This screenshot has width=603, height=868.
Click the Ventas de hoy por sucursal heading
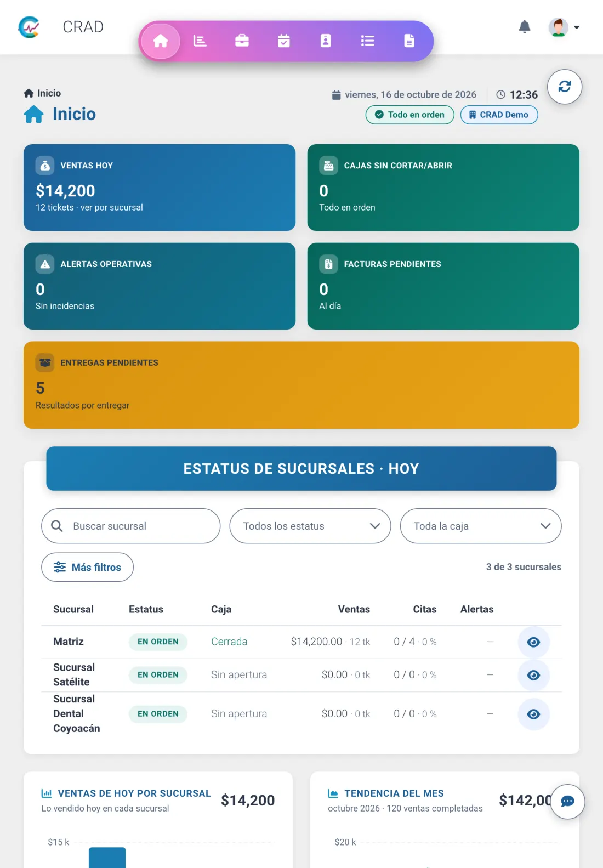pos(134,793)
